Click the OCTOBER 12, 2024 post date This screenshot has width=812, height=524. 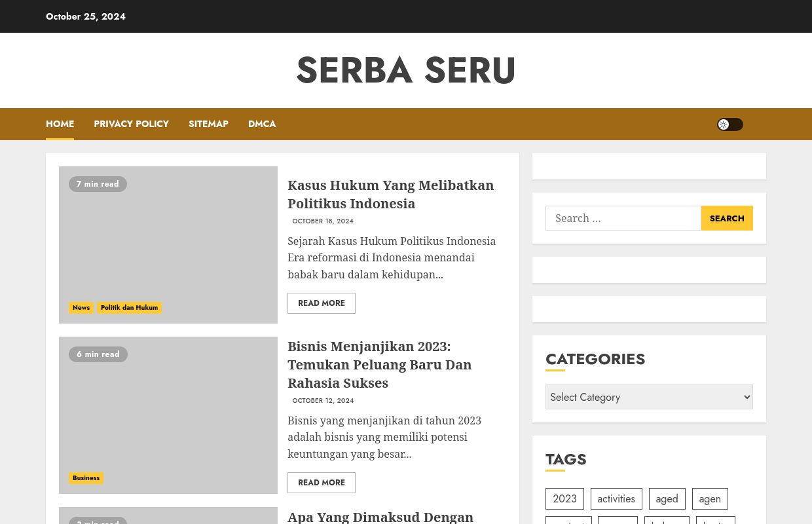tap(323, 401)
